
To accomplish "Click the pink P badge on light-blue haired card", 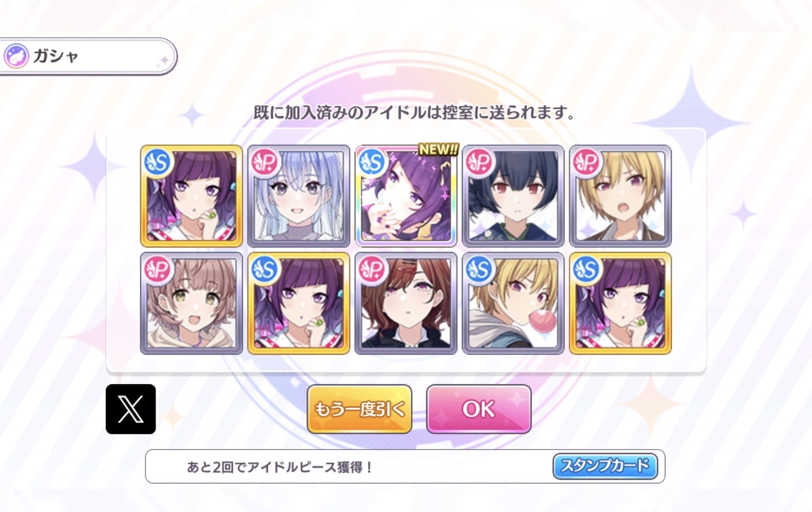I will pos(265,162).
